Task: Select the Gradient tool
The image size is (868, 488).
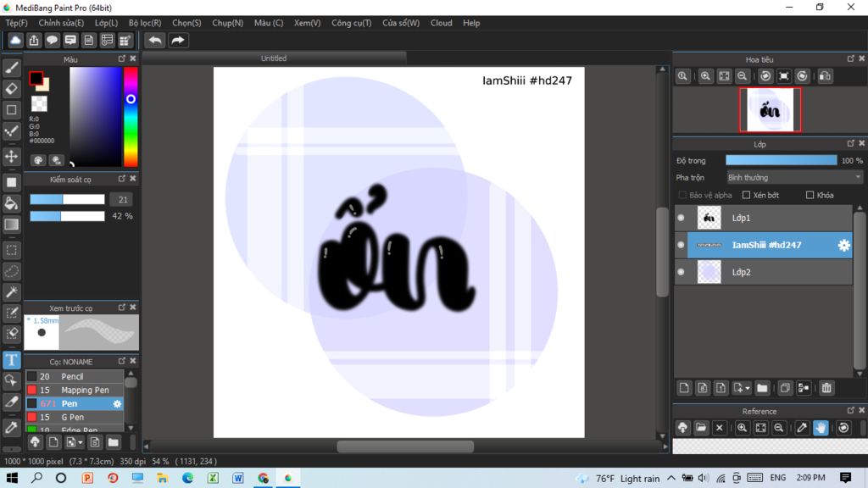Action: point(12,225)
